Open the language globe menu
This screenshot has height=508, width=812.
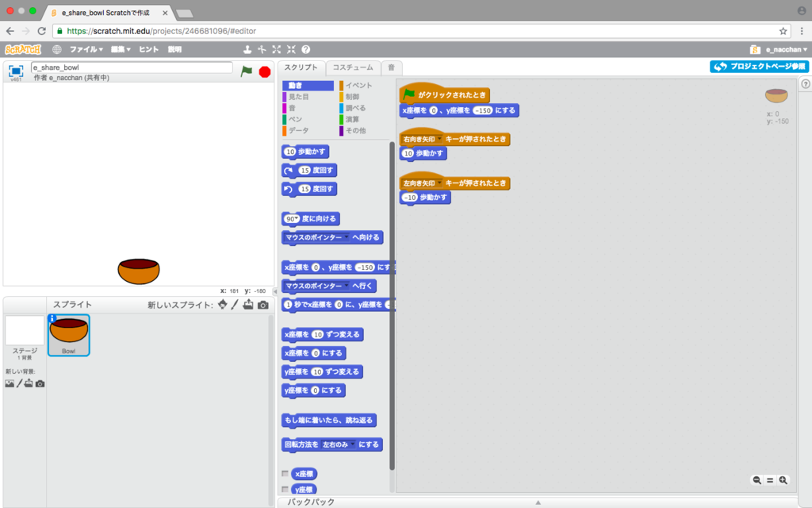pyautogui.click(x=57, y=50)
